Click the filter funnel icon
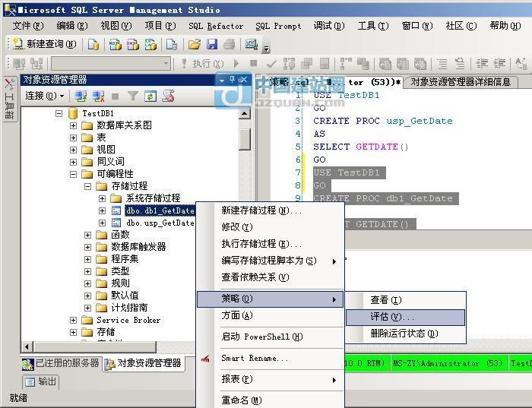Image resolution: width=532 pixels, height=408 pixels. tap(133, 96)
